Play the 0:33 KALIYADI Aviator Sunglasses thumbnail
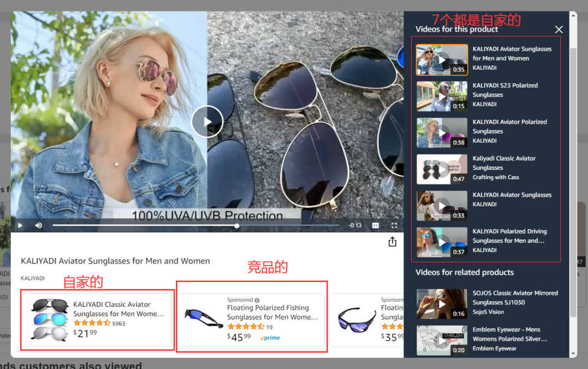 (x=442, y=206)
